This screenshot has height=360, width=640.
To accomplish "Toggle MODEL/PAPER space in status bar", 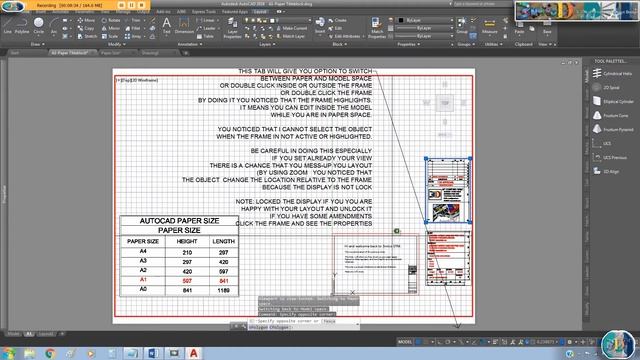I will click(404, 342).
